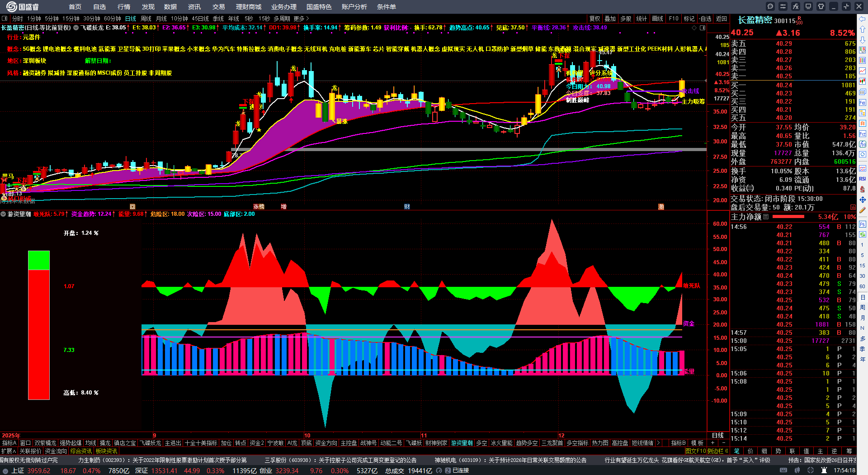The width and height of the screenshot is (868, 475).
Task: Click the green segment of the 开盘 bar
Action: coord(39,260)
